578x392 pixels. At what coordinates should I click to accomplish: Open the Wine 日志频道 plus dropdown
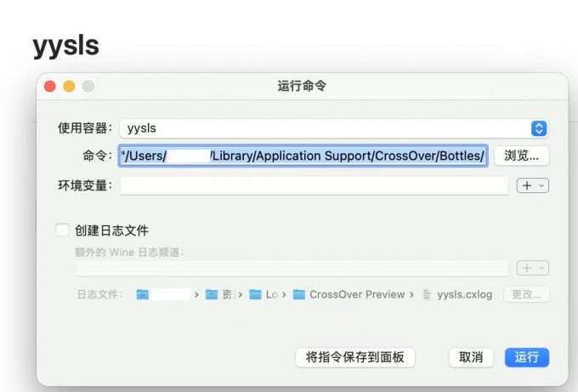(x=533, y=268)
